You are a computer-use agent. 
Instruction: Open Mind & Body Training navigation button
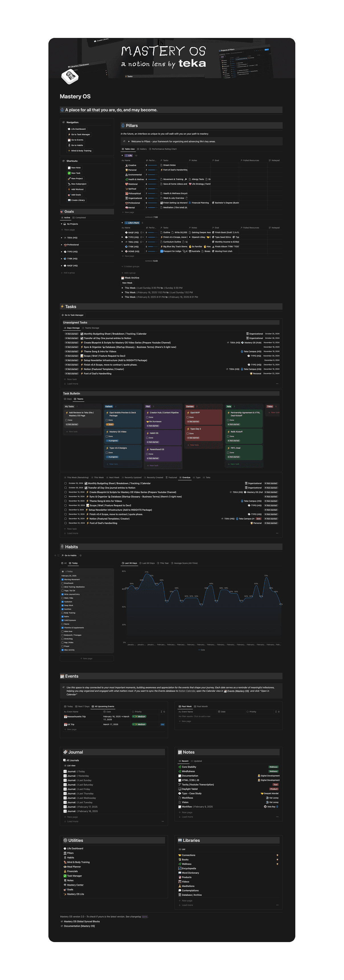(x=79, y=151)
